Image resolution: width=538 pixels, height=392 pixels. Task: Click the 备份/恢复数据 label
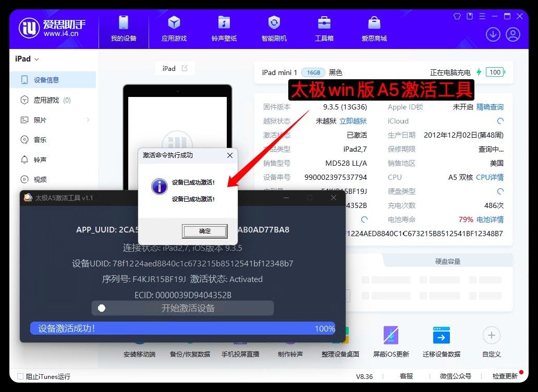pos(190,354)
